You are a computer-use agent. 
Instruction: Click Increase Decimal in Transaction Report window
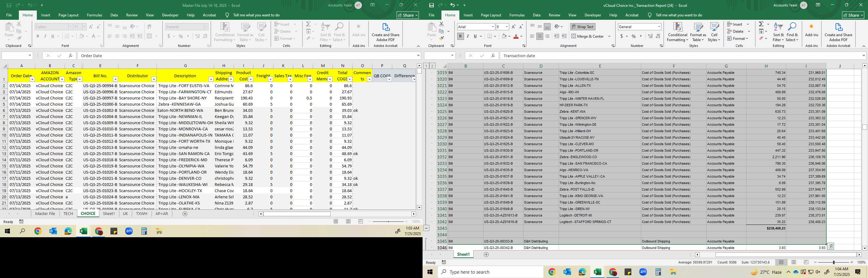650,36
